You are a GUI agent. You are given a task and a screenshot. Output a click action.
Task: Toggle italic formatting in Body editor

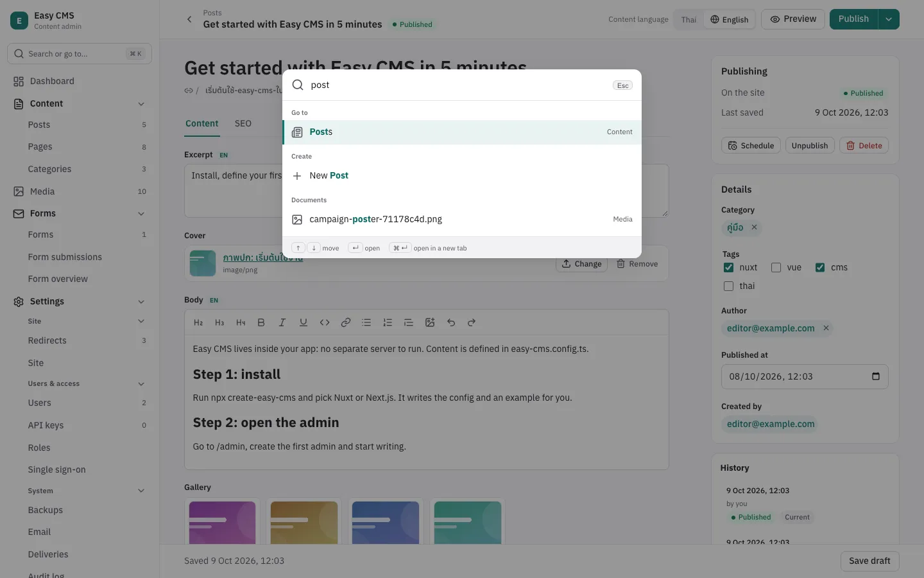point(282,322)
